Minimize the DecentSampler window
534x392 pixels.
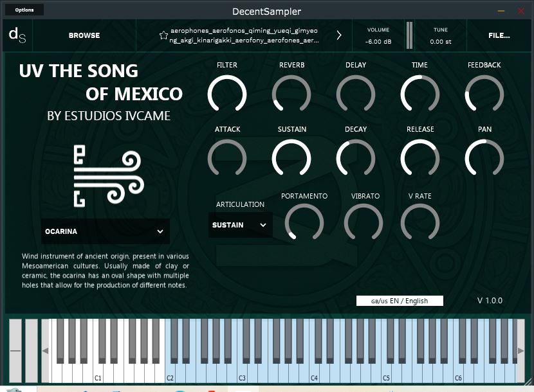pos(501,11)
